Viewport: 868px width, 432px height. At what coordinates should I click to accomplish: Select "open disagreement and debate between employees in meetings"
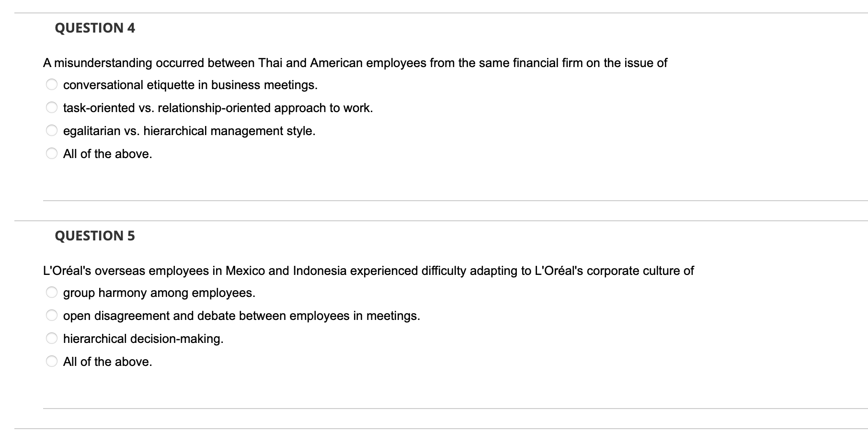tap(51, 315)
